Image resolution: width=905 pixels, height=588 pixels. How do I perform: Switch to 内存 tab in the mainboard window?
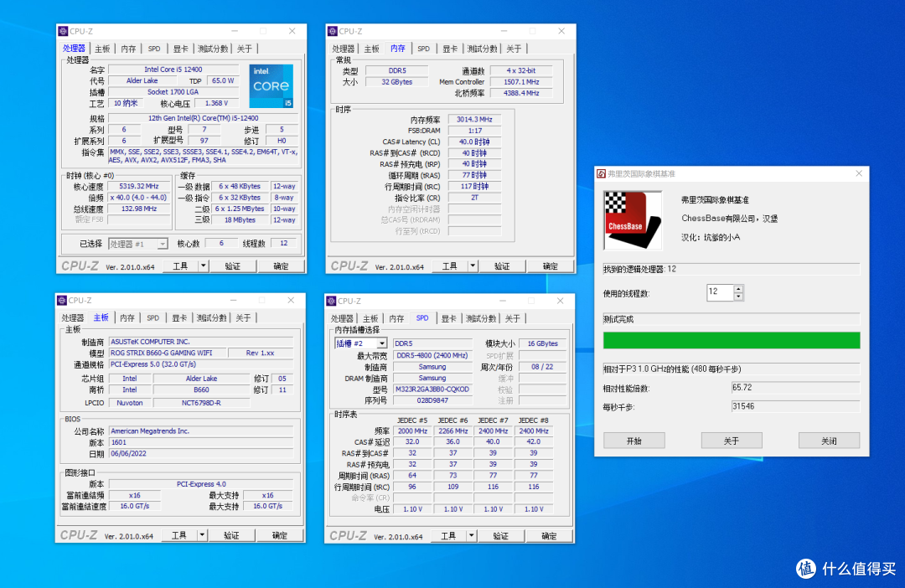[127, 318]
